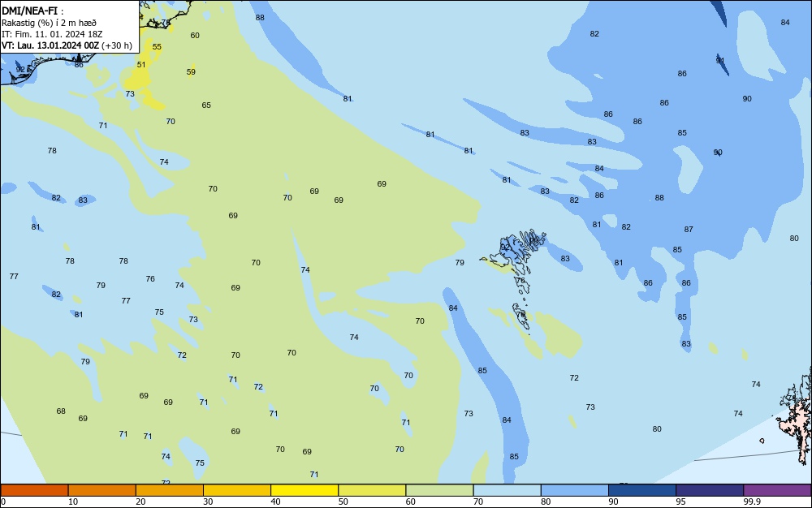Select the bright yellow 40–50 legend swatch
The width and height of the screenshot is (812, 508).
click(304, 490)
